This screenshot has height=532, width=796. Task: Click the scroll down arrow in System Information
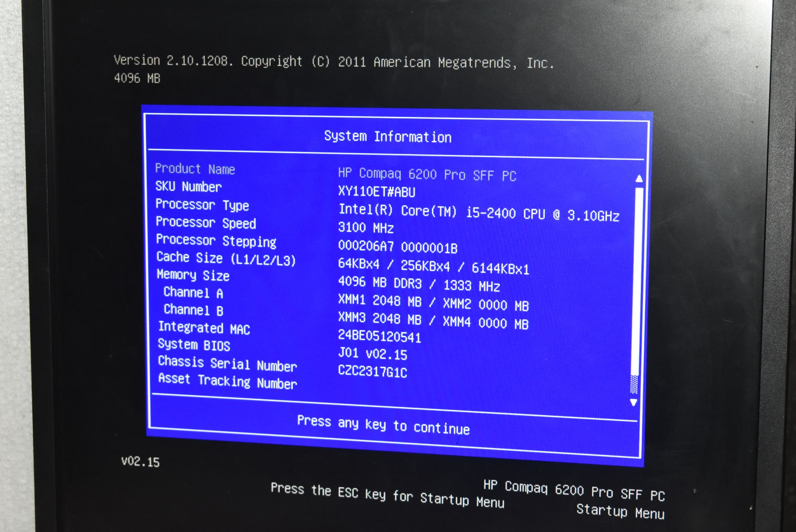pyautogui.click(x=633, y=402)
